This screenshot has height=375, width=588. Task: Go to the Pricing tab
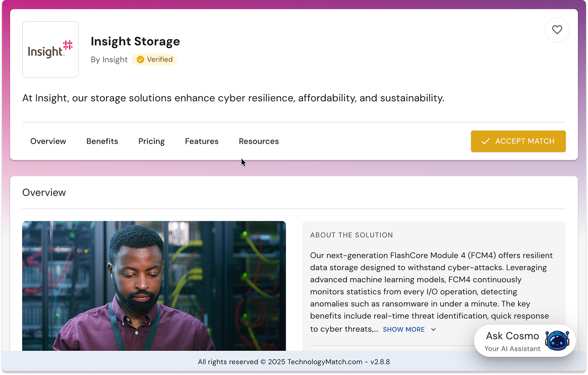pyautogui.click(x=151, y=141)
